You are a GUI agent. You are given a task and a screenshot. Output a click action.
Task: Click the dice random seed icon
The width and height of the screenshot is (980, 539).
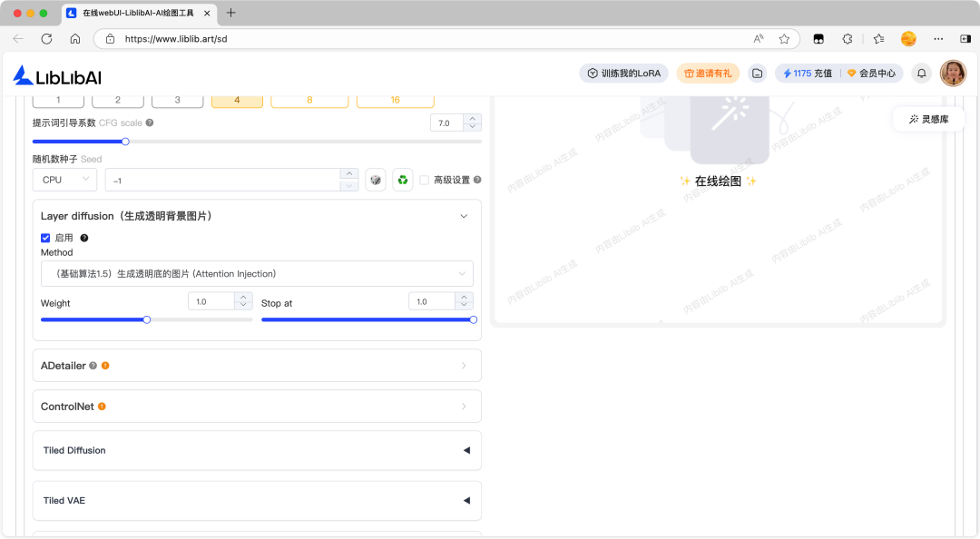375,180
